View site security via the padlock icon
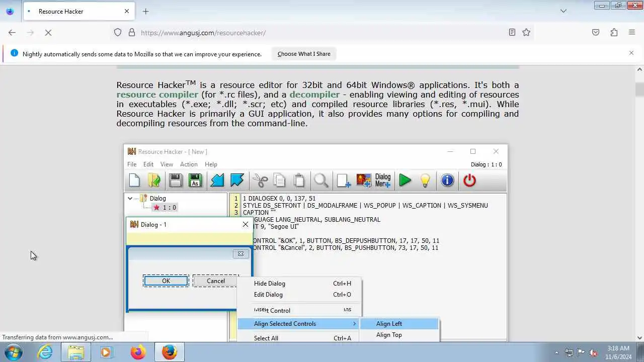 pyautogui.click(x=132, y=32)
